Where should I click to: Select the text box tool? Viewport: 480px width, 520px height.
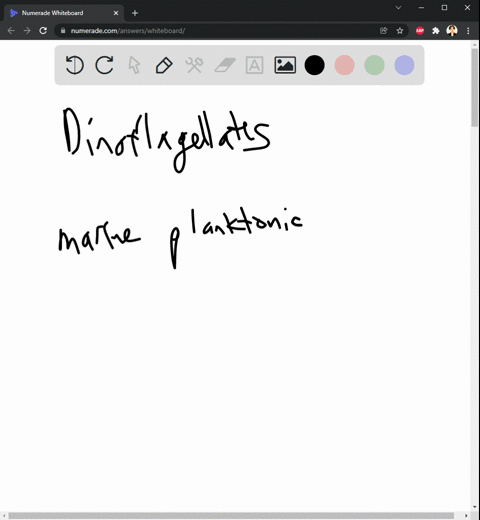(254, 65)
